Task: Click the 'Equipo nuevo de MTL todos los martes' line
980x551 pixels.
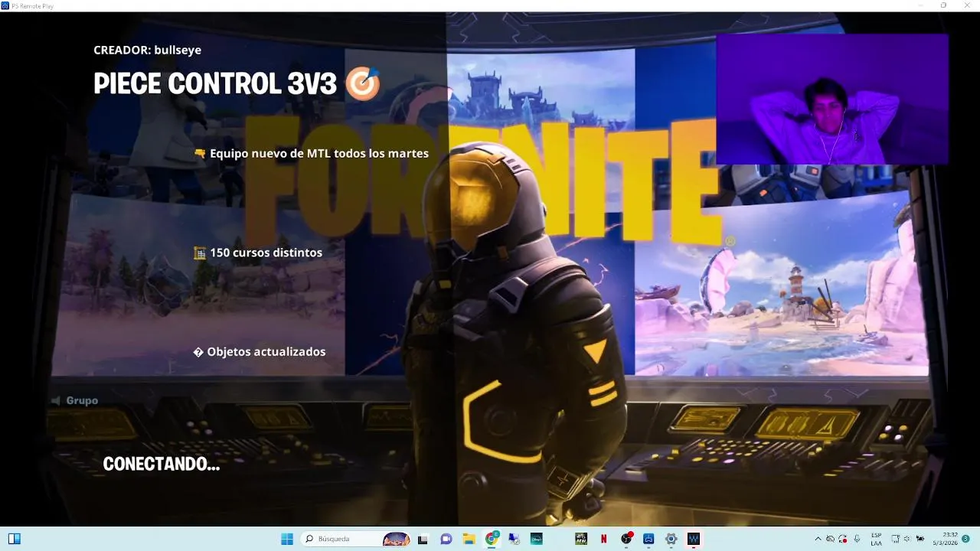Action: click(318, 153)
